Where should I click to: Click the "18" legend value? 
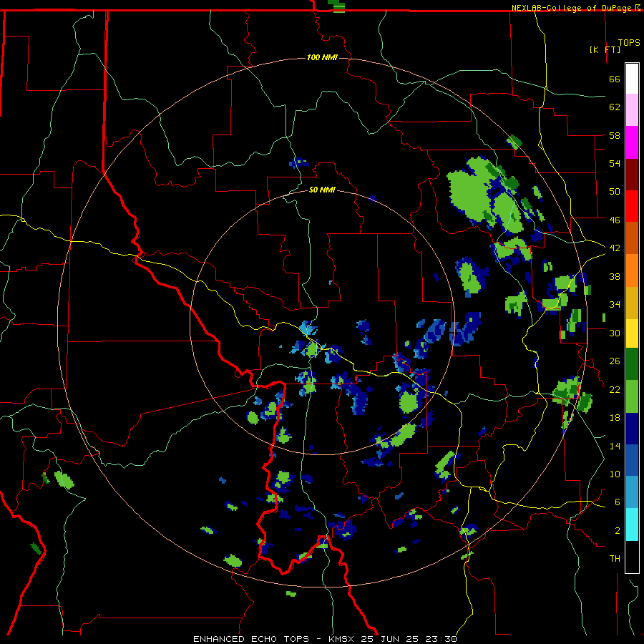(615, 418)
